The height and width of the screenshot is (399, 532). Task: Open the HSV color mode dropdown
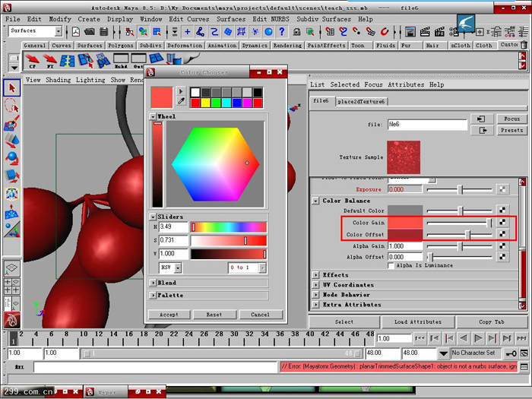(x=178, y=268)
